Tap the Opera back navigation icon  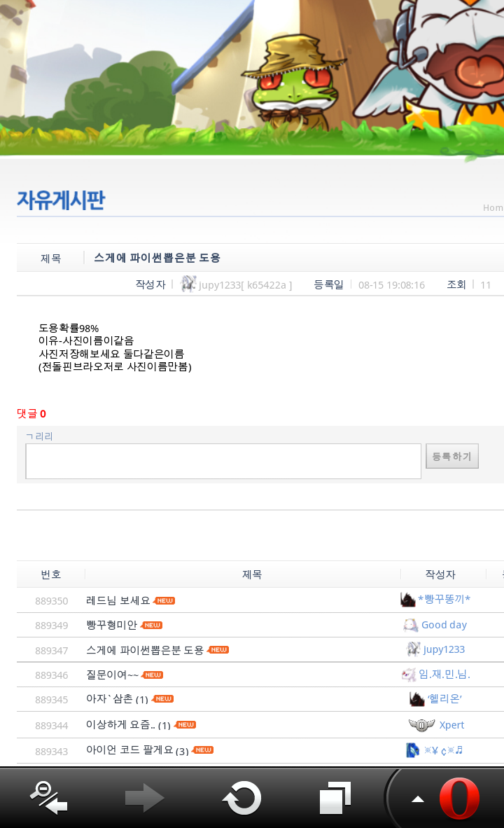point(48,798)
